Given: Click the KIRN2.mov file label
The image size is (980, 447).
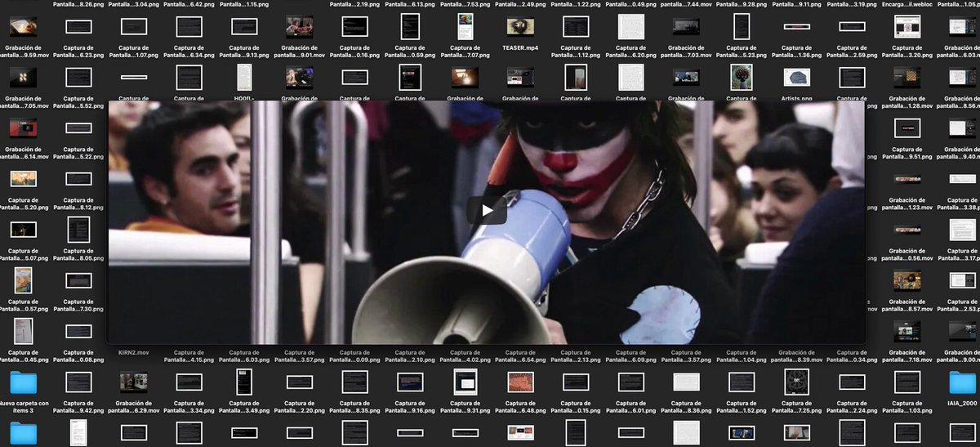Looking at the screenshot, I should 133,352.
